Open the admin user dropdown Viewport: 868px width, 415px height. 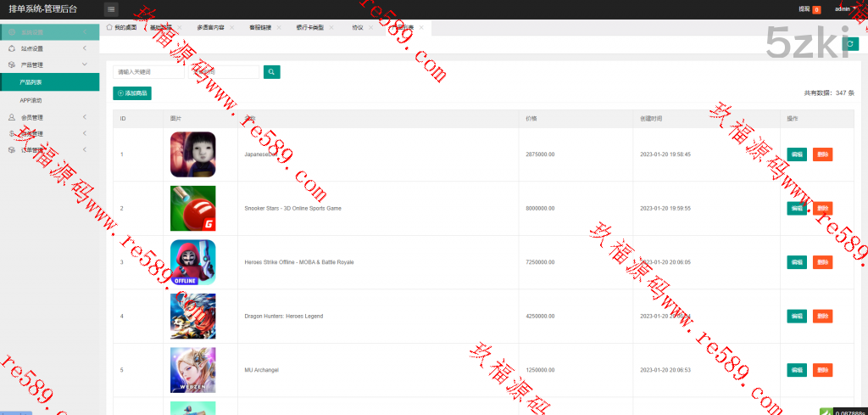845,8
